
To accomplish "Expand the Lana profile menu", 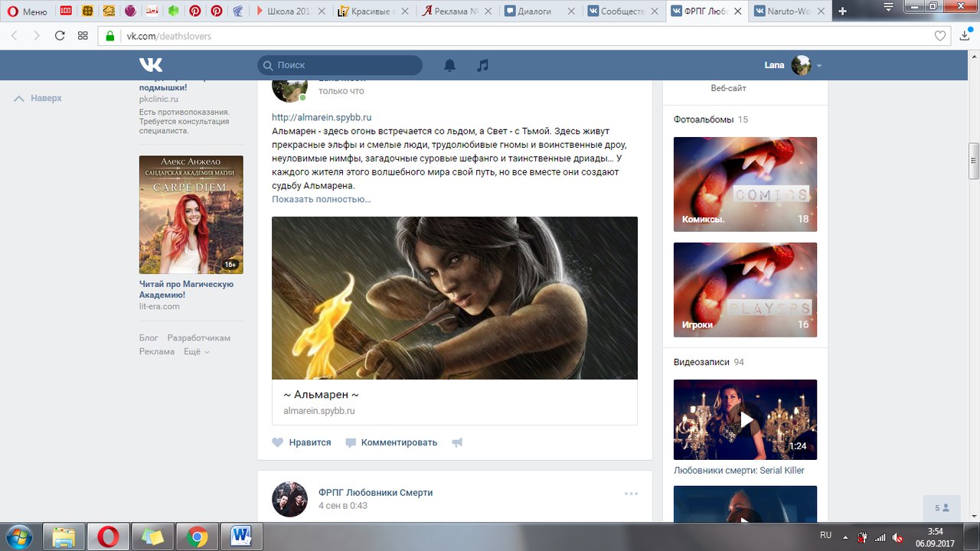I will click(x=818, y=66).
